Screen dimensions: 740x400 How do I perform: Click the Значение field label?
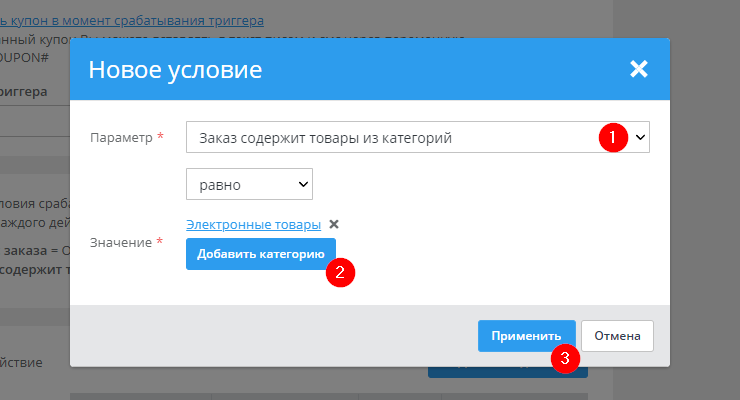click(120, 242)
